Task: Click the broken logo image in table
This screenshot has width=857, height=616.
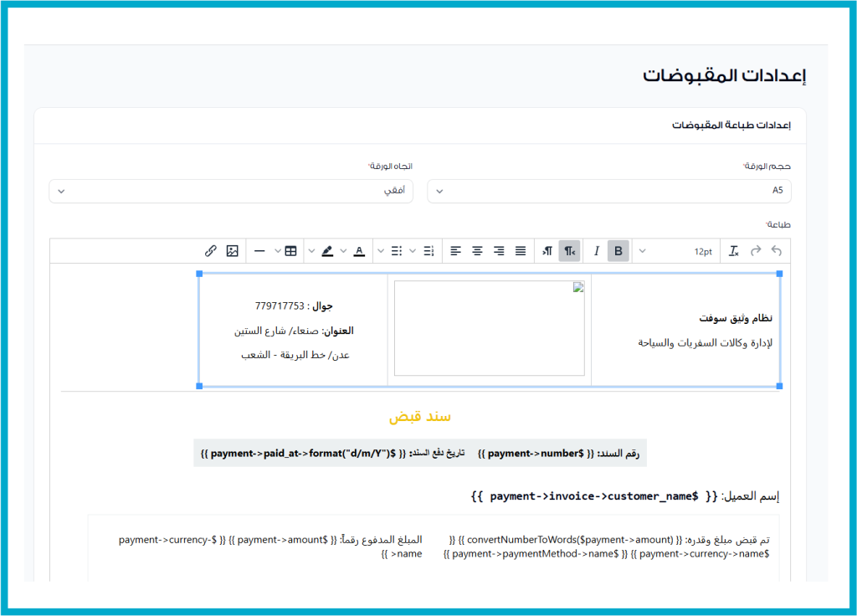Action: [x=490, y=328]
